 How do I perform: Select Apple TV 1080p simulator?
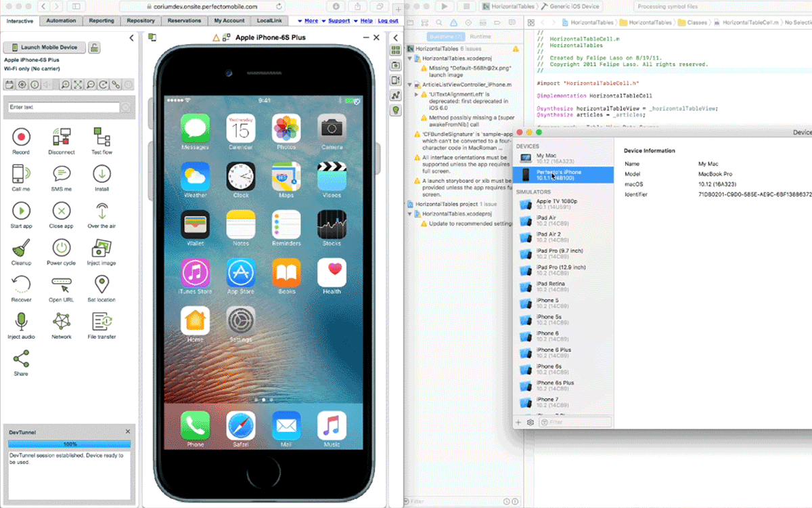point(563,204)
